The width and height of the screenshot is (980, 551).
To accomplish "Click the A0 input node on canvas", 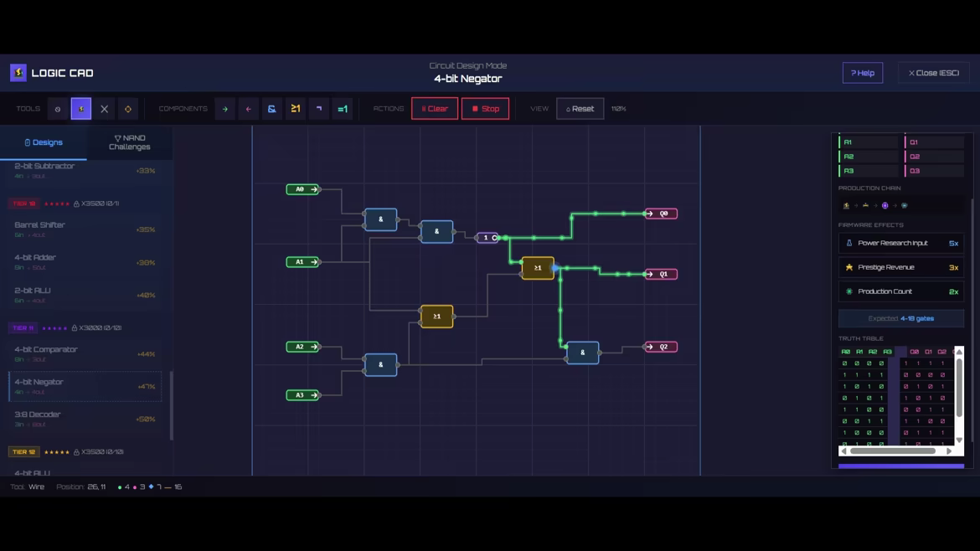I will 302,189.
